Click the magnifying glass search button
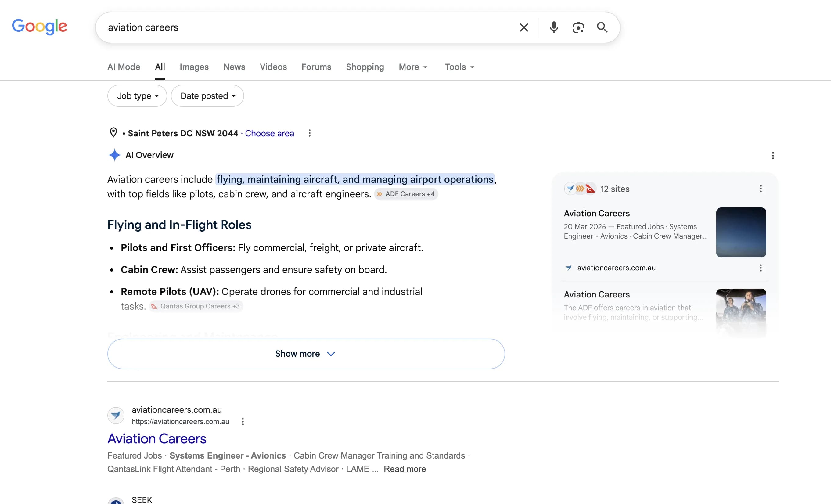 click(x=602, y=27)
